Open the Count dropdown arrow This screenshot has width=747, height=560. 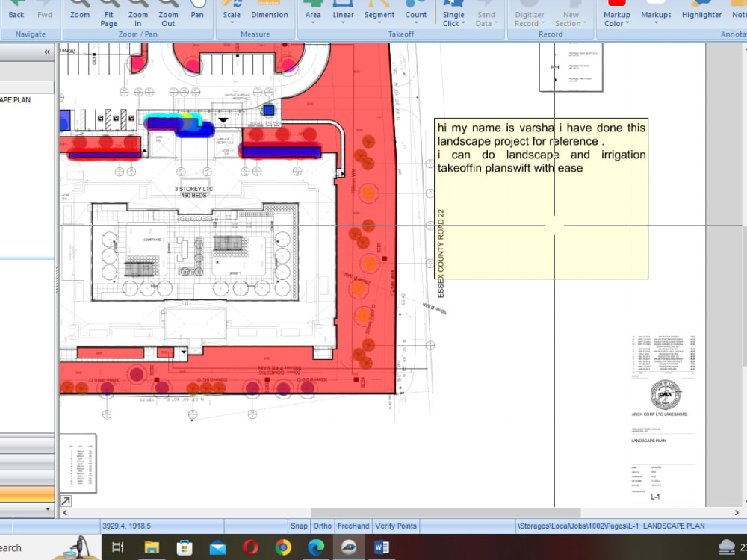coord(416,23)
